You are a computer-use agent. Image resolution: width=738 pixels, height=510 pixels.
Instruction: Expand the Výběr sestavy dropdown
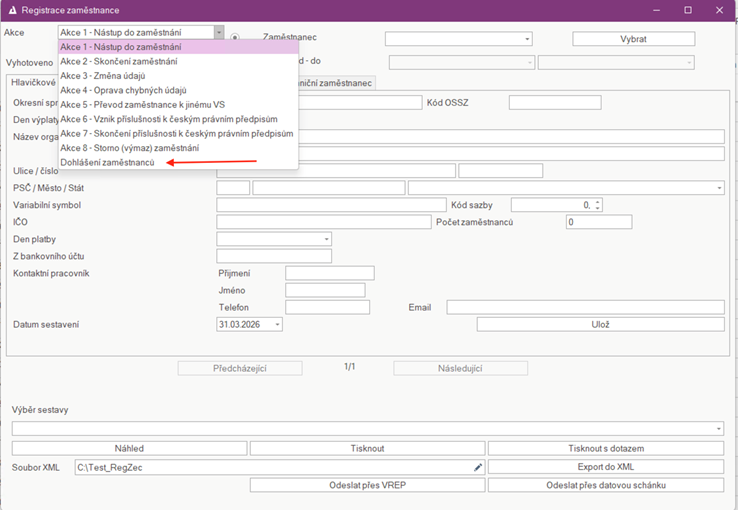tap(719, 428)
